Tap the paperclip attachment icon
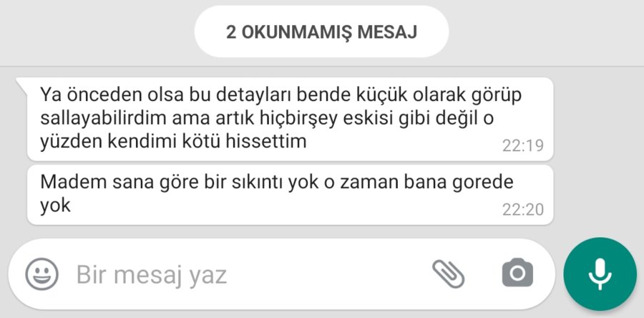Viewport: 644px width, 318px height. (448, 274)
